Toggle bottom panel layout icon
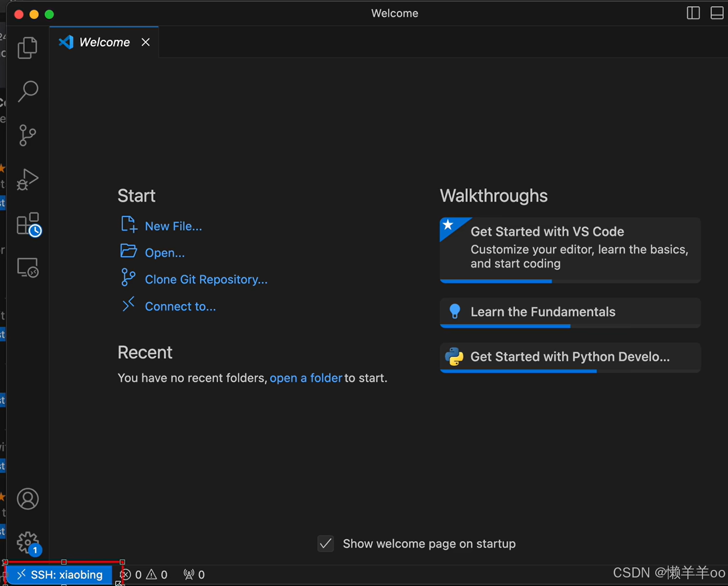 717,13
